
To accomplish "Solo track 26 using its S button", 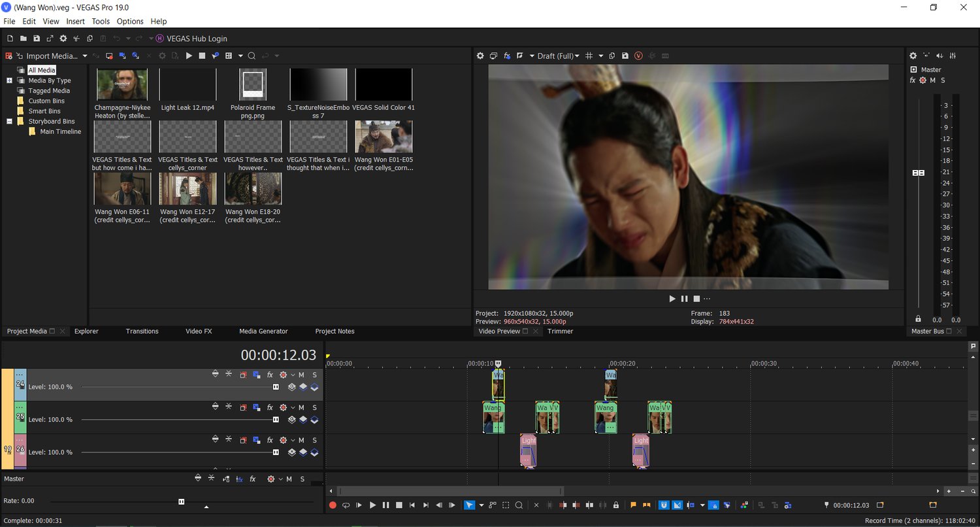I will coord(314,440).
